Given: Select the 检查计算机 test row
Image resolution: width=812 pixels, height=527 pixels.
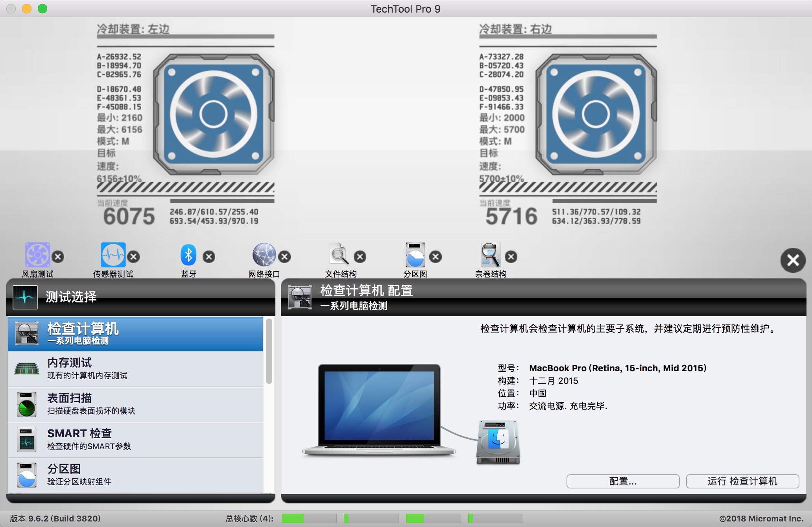Looking at the screenshot, I should point(135,334).
